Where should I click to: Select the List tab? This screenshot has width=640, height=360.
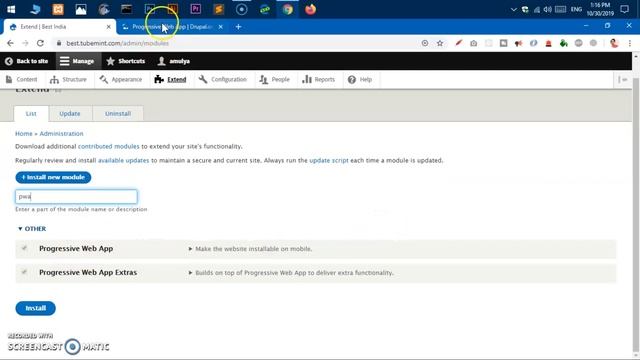(31, 113)
